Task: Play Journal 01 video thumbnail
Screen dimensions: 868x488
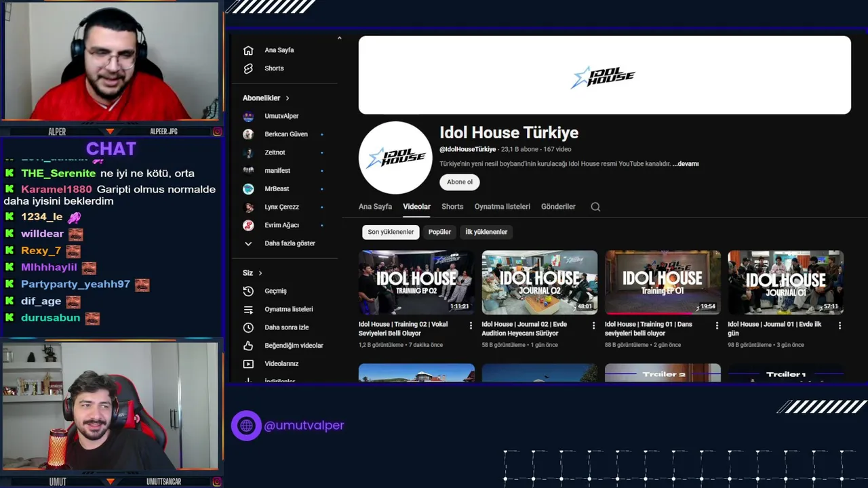Action: 785,283
